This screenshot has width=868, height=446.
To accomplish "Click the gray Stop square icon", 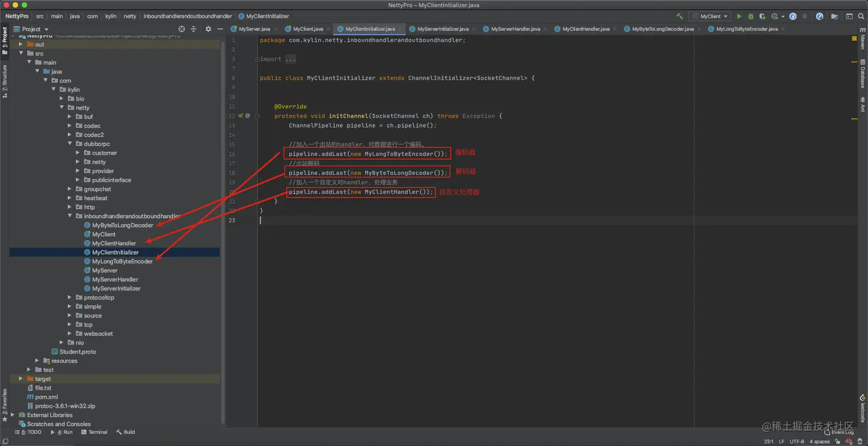I will click(x=805, y=17).
